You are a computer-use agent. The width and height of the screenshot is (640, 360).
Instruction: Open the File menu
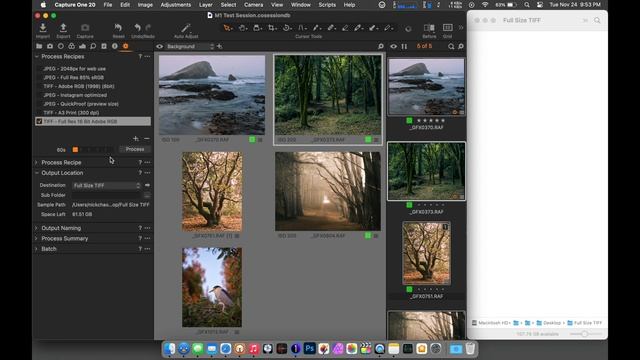[108, 5]
